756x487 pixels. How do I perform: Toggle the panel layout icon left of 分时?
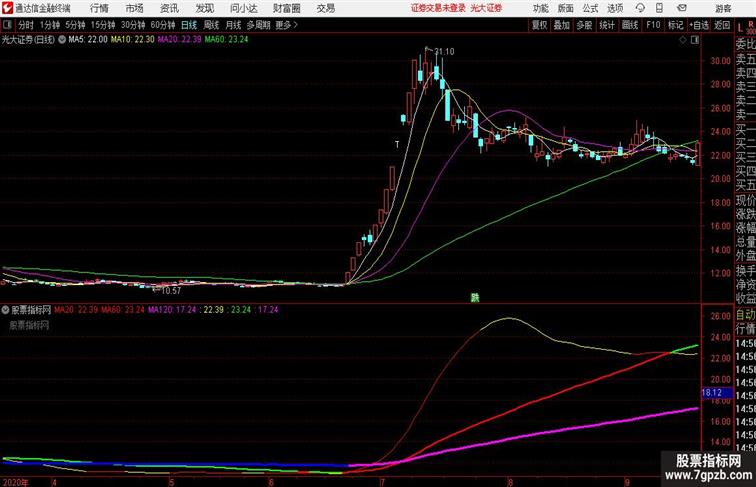7,25
